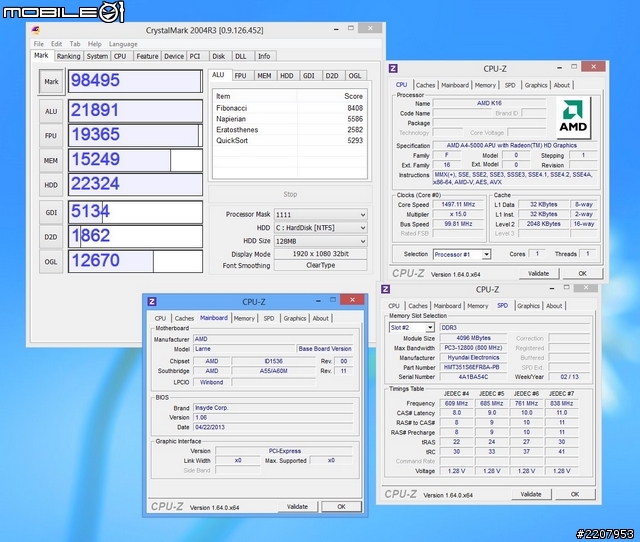Open the Device tab in CrystalMark
640x542 pixels.
click(x=174, y=56)
